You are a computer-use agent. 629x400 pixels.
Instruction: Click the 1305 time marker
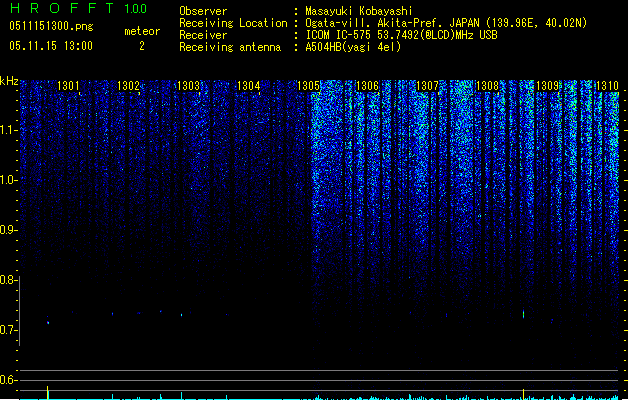[x=308, y=86]
